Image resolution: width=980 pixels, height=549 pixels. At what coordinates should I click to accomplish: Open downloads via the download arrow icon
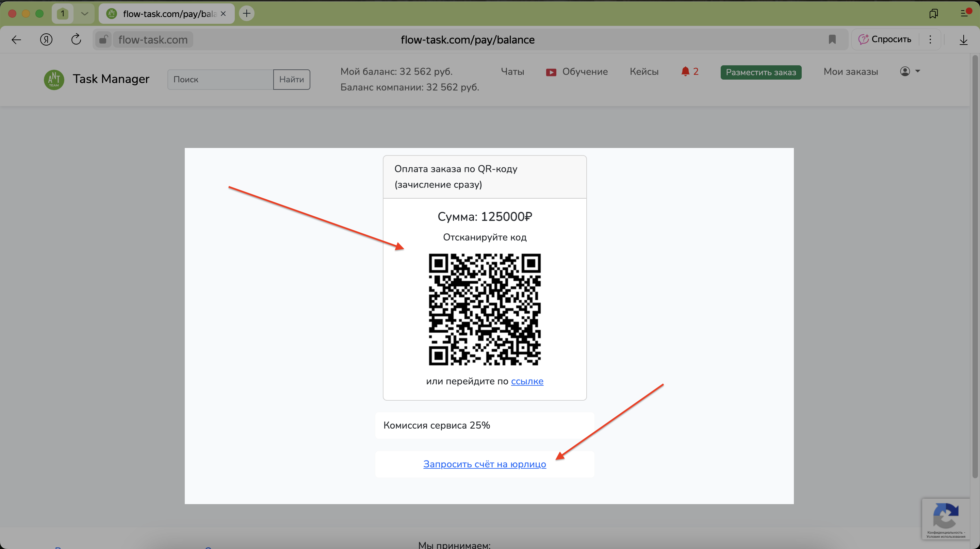[963, 39]
